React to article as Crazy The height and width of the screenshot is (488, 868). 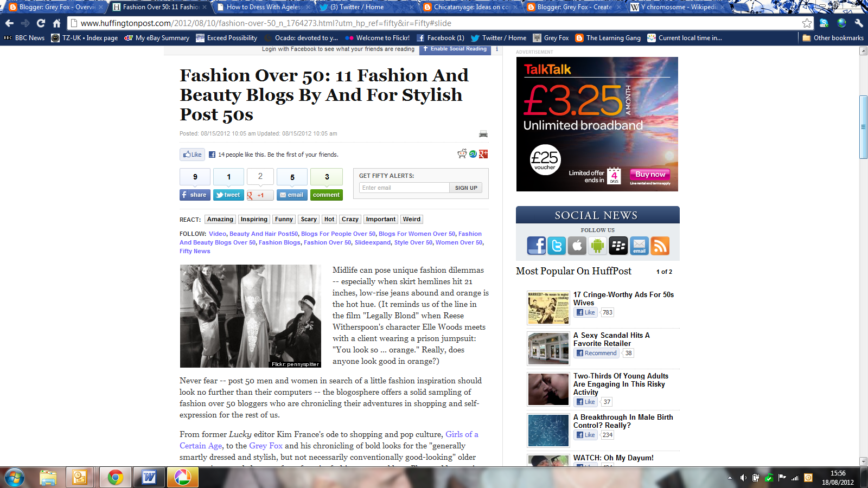(350, 219)
